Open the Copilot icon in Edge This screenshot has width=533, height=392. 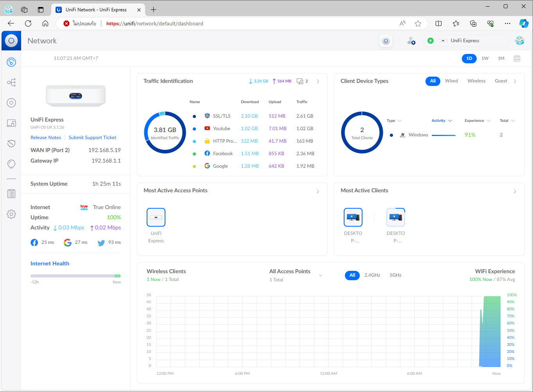(x=524, y=23)
